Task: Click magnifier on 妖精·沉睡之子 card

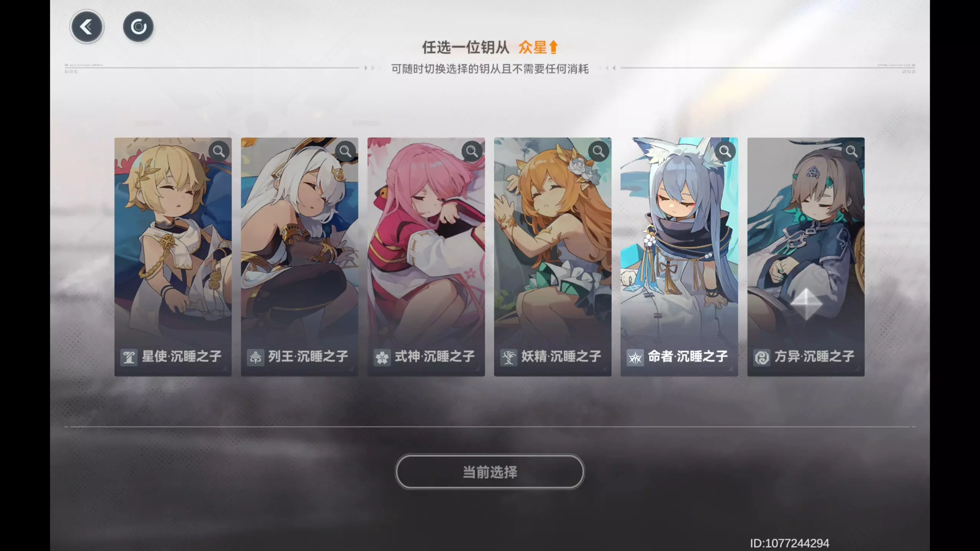Action: (599, 152)
